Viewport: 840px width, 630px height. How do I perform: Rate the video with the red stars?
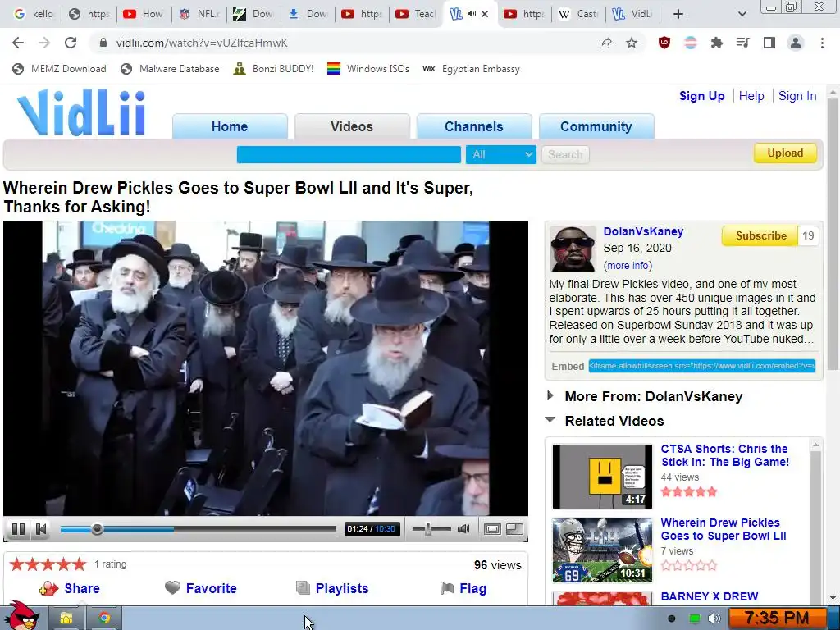[x=48, y=564]
